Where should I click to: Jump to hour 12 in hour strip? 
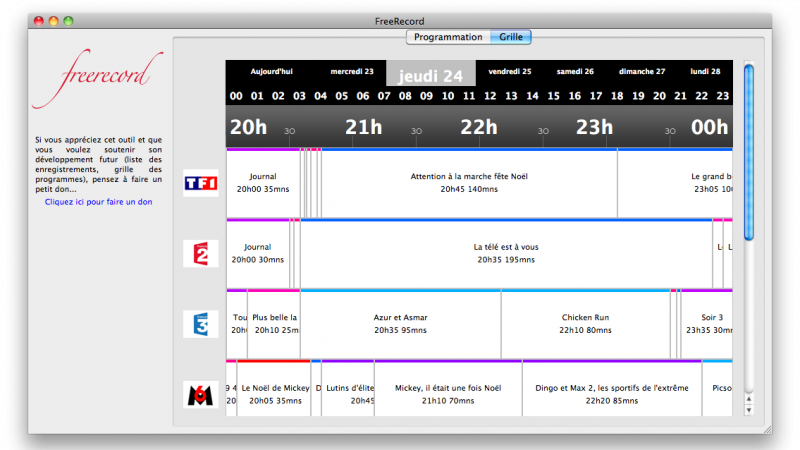(x=490, y=96)
